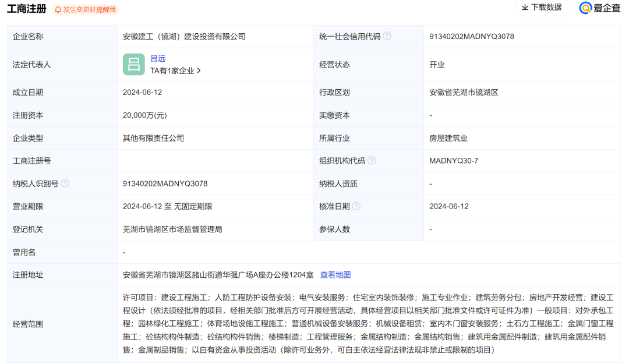629x364 pixels.
Task: Click the registered address text
Action: [218, 275]
